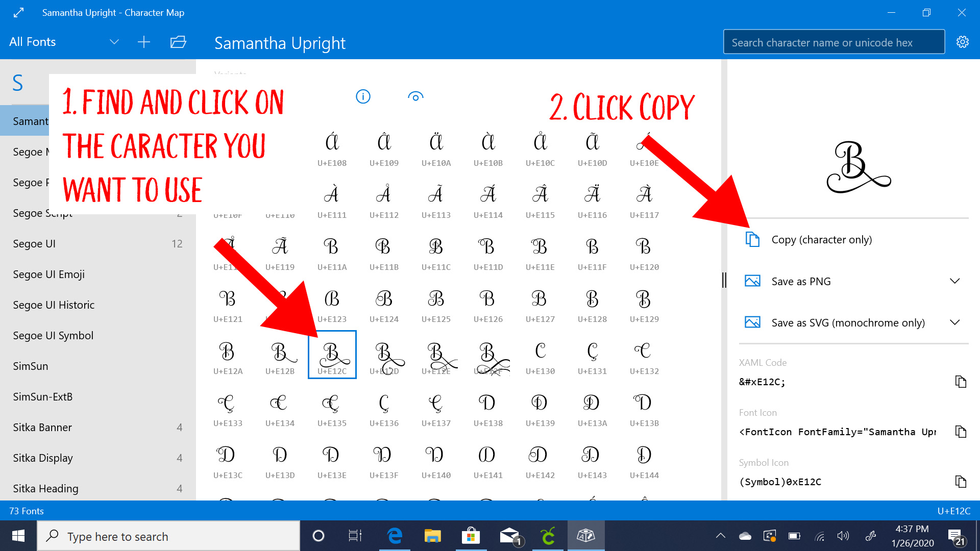980x551 pixels.
Task: Select the glyph U+E132
Action: [645, 355]
